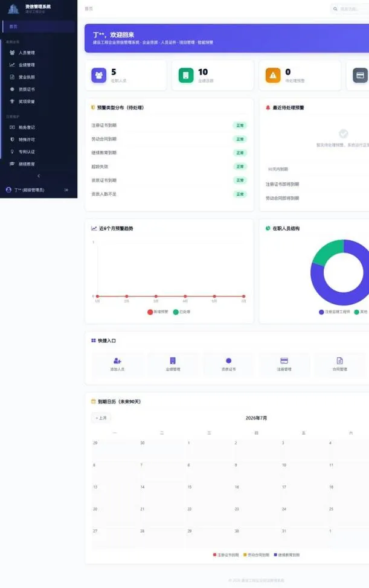Open 专利认证 in the sidebar
The height and width of the screenshot is (588, 369).
(x=37, y=152)
